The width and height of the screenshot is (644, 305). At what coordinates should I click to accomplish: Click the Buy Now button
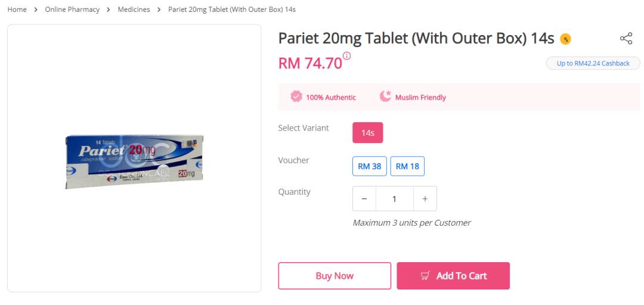(x=335, y=276)
